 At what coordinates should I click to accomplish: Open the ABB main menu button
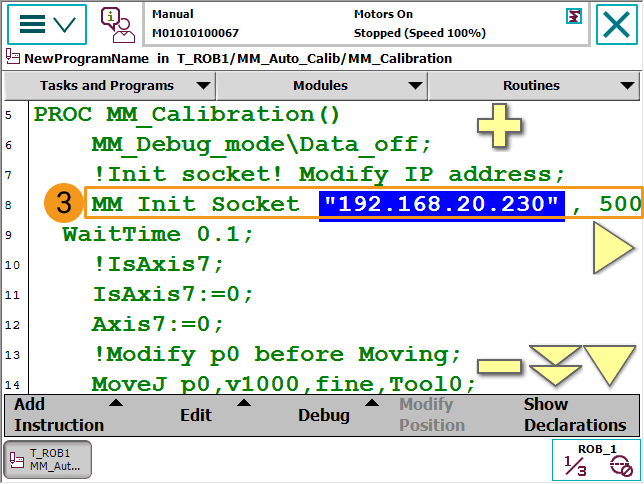46,24
